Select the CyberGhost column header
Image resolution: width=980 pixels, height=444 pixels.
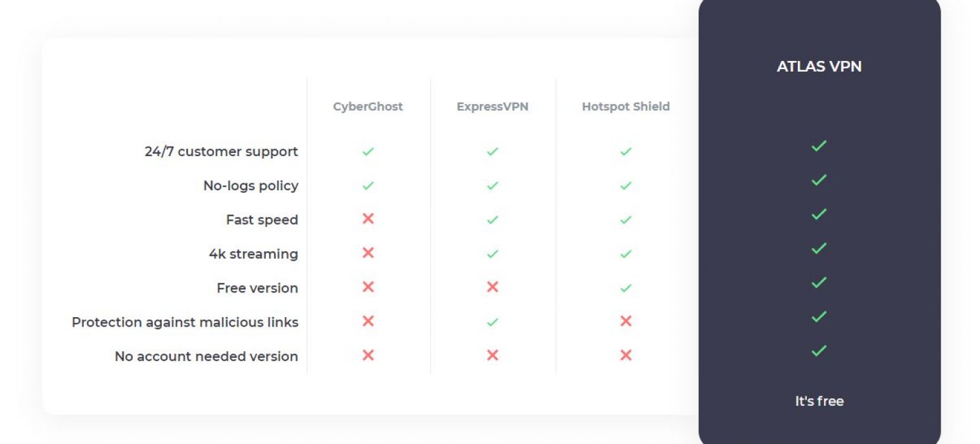[x=368, y=107]
